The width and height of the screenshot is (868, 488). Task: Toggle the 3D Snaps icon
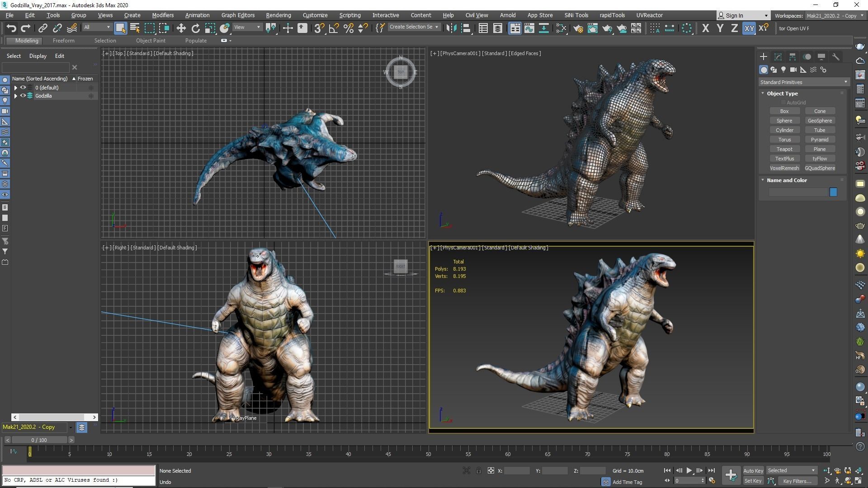pos(319,28)
